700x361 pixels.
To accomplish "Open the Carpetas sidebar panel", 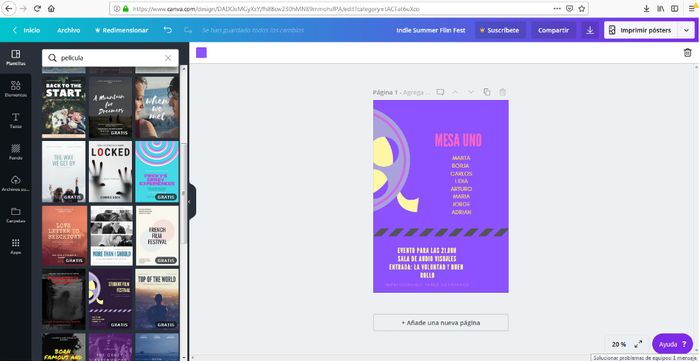I will click(x=16, y=215).
